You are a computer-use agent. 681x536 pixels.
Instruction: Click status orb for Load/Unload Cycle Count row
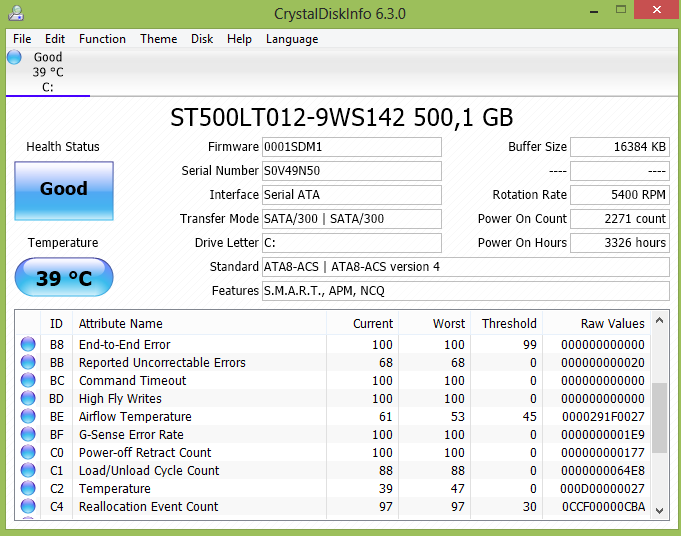click(28, 470)
